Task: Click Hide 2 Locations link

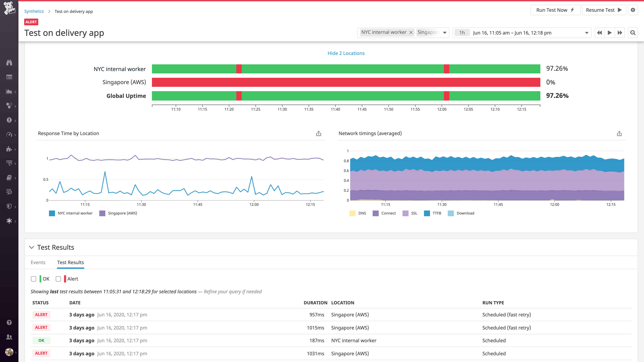Action: point(346,53)
